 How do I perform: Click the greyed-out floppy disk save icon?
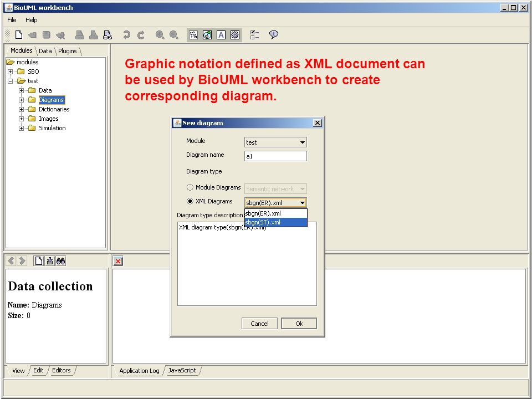tap(47, 34)
